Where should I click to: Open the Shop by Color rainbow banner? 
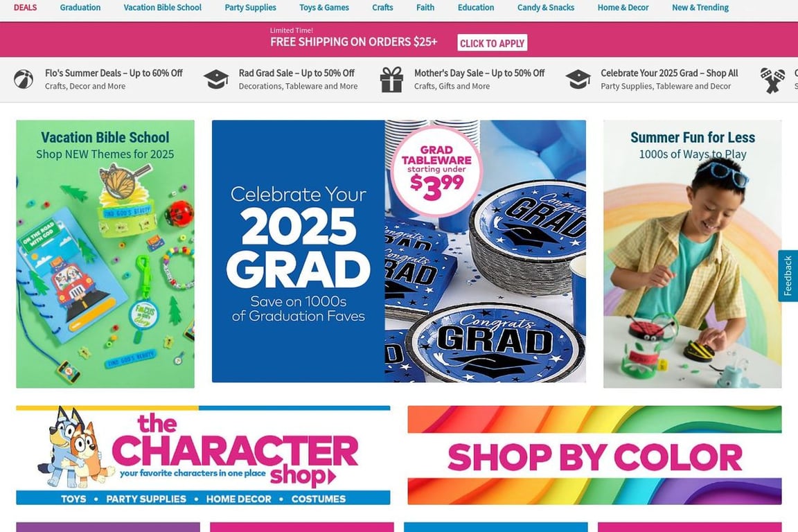pyautogui.click(x=594, y=455)
